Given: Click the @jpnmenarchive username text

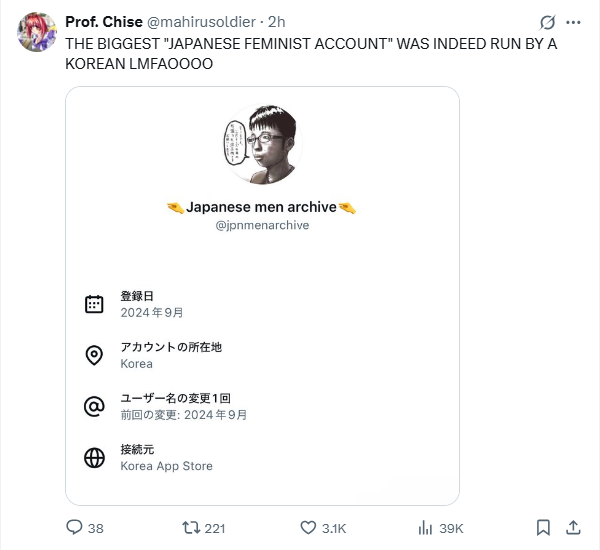Looking at the screenshot, I should tap(262, 226).
